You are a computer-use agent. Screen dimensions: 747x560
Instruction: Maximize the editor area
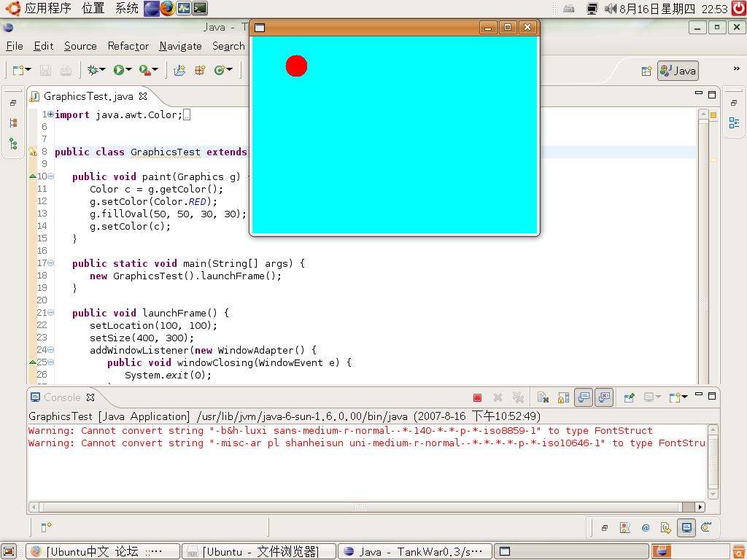[x=712, y=95]
